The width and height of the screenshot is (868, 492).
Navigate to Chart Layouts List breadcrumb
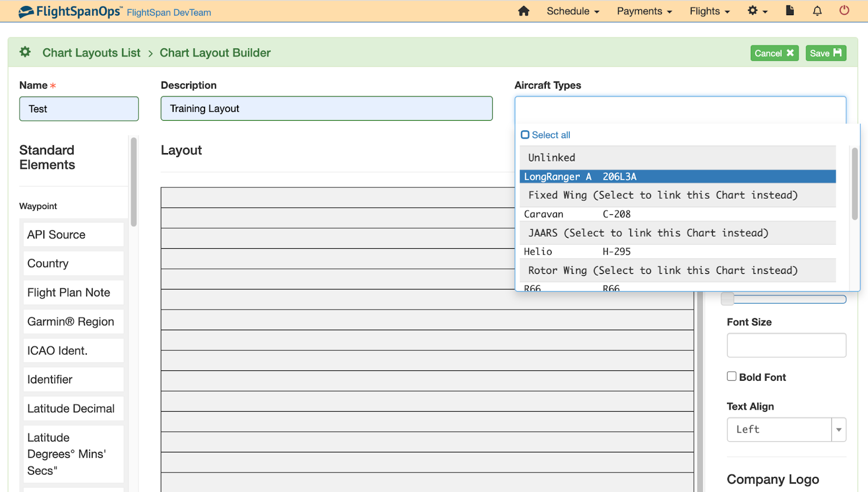91,53
